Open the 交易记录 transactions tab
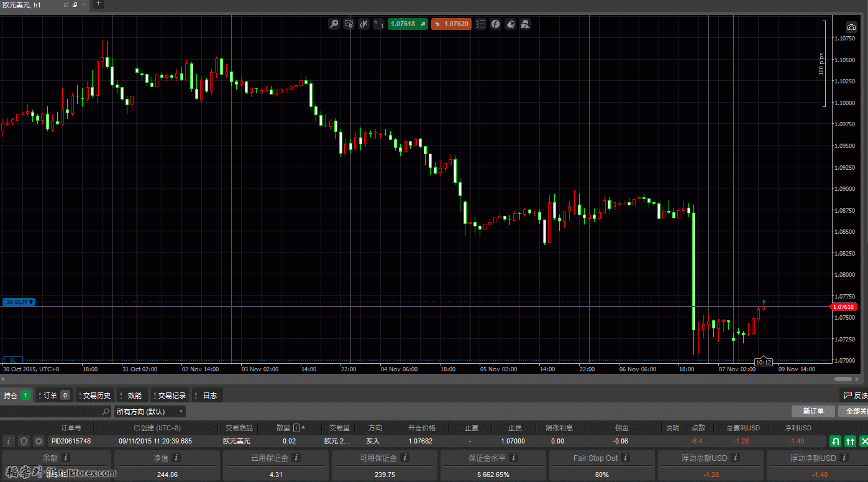 [x=171, y=395]
